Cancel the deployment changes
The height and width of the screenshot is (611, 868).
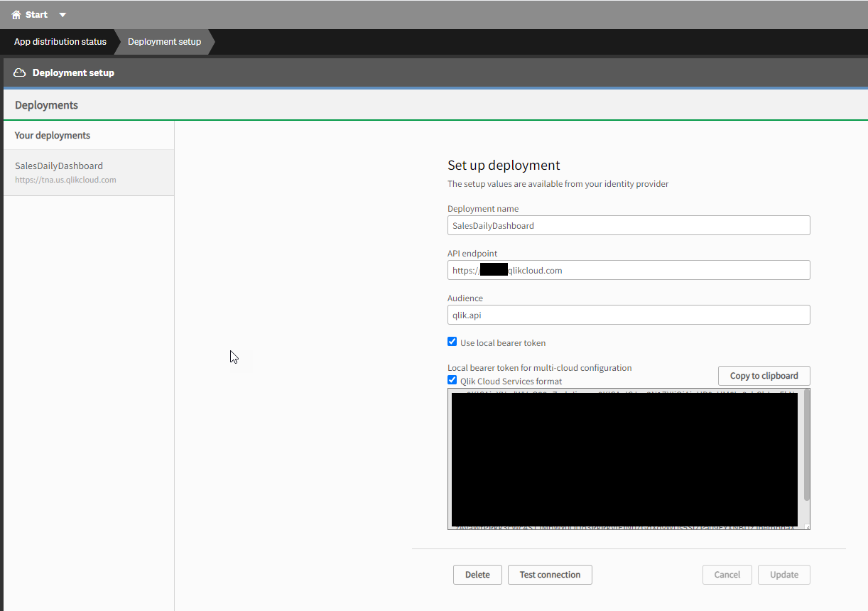tap(727, 574)
